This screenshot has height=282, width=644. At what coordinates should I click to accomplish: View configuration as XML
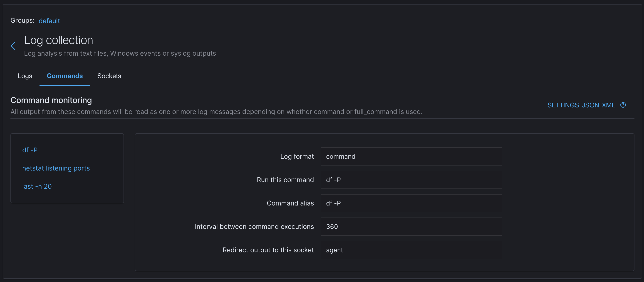pos(609,105)
